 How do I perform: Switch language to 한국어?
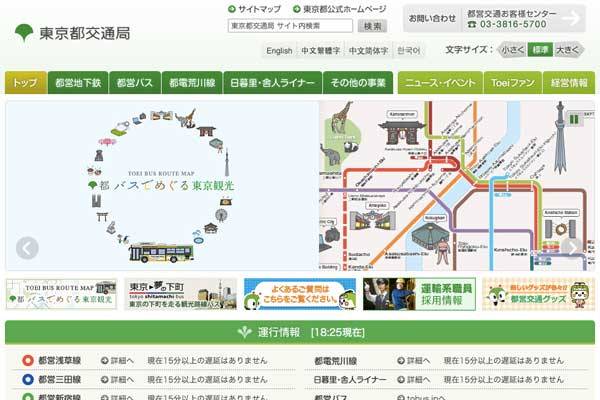(409, 51)
